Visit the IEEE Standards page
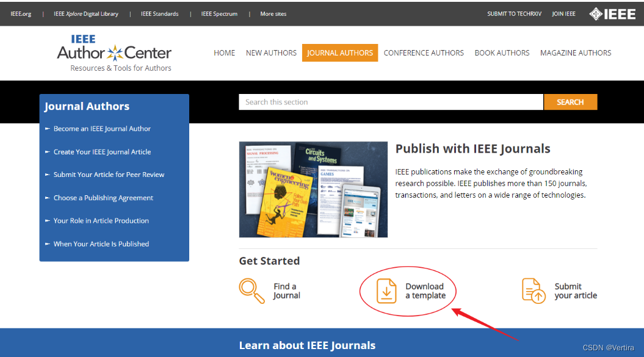644x357 pixels. pos(159,13)
